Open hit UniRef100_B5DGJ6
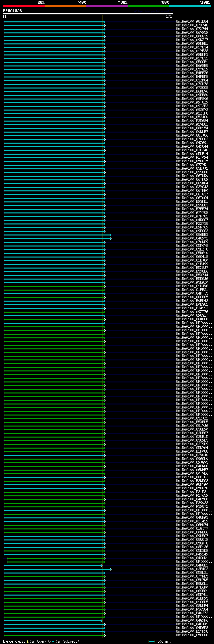Screen dimensions: 214x644 pyautogui.click(x=192, y=279)
